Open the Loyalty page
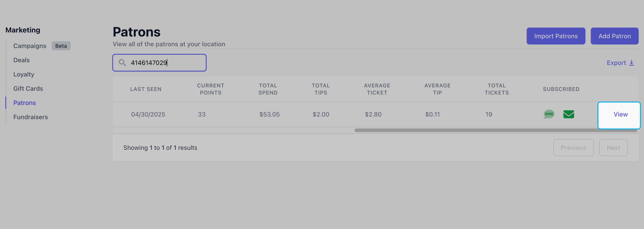The image size is (644, 229). tap(24, 74)
